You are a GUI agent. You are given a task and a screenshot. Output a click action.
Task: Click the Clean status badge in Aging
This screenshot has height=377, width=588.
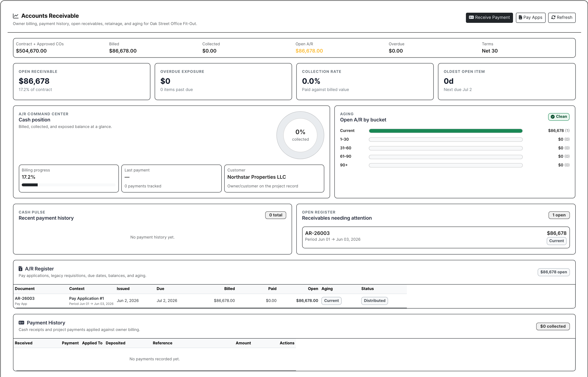559,117
